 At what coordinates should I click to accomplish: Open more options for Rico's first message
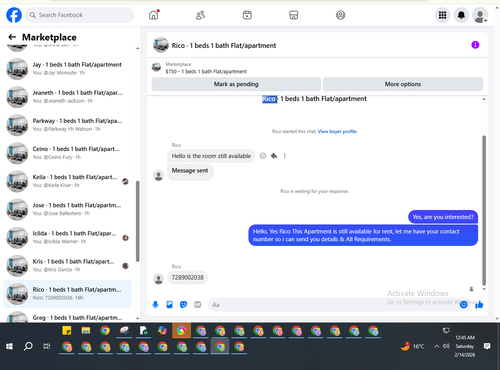pyautogui.click(x=284, y=156)
